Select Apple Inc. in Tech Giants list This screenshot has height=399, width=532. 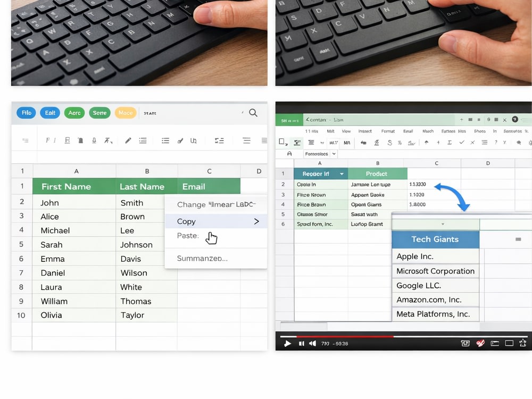click(435, 256)
